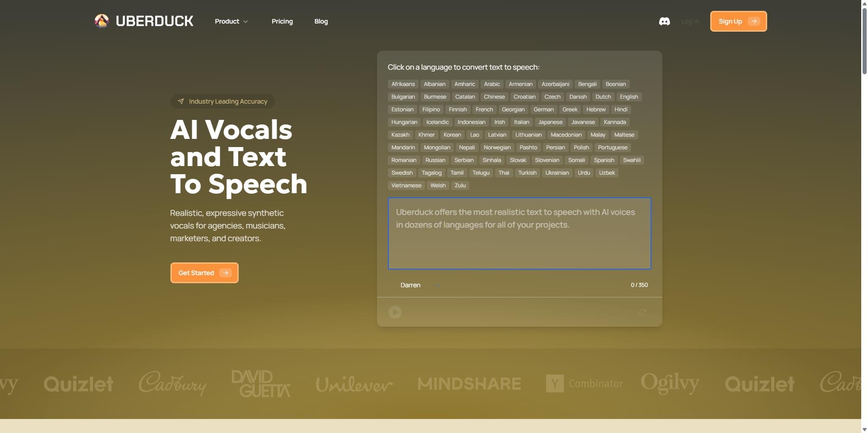Screen dimensions: 868x433
Task: Click the Log in link
Action: pos(690,21)
